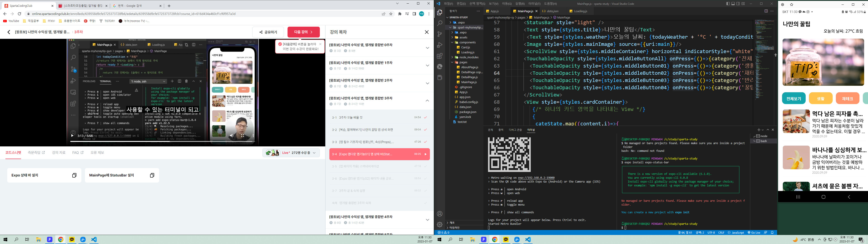This screenshot has width=868, height=244.
Task: Maximize the VS Code terminal panel size
Action: (x=768, y=130)
